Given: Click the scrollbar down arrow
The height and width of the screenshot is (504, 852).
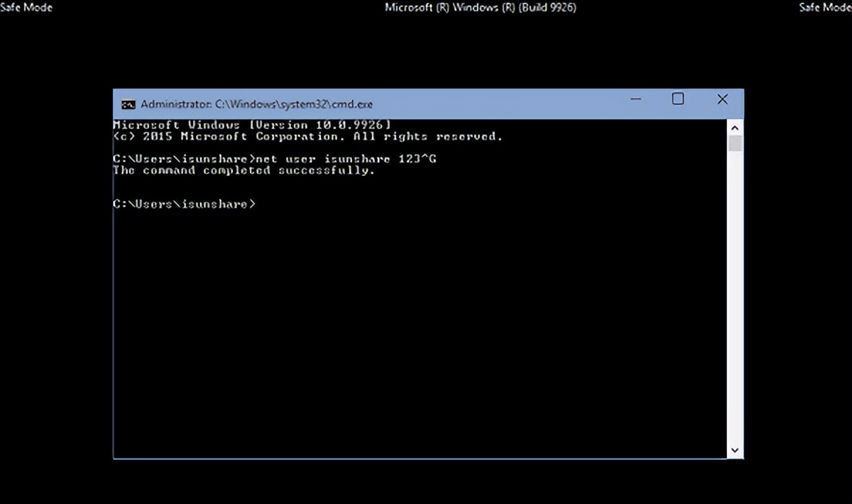Looking at the screenshot, I should 735,450.
